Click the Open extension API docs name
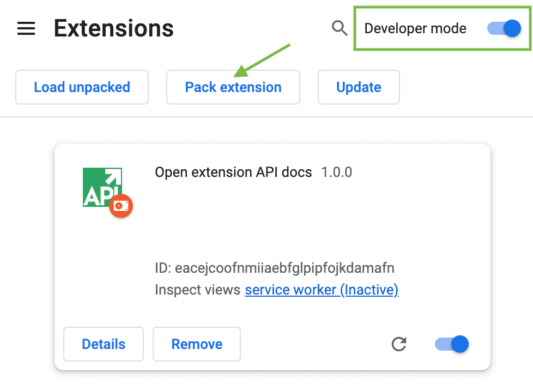533x392 pixels. tap(233, 173)
